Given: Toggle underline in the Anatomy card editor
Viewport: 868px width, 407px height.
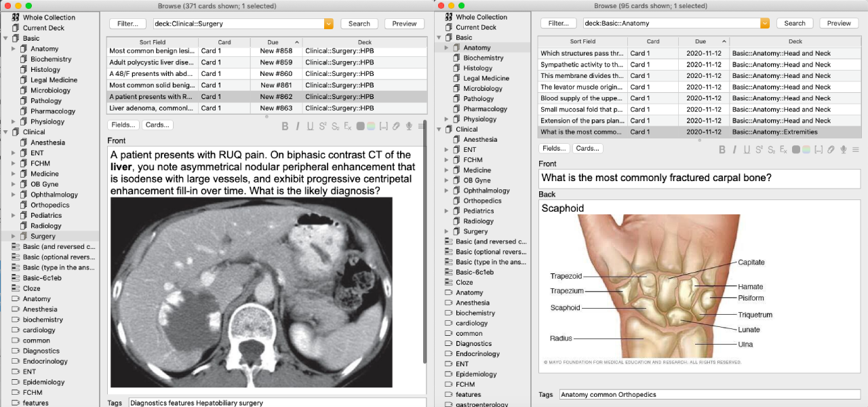Looking at the screenshot, I should coord(747,149).
